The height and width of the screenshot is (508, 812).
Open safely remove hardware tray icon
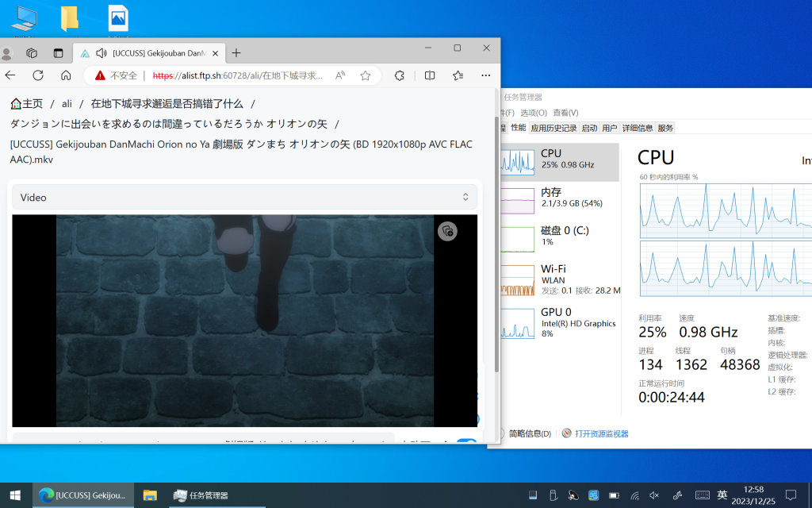(x=553, y=495)
